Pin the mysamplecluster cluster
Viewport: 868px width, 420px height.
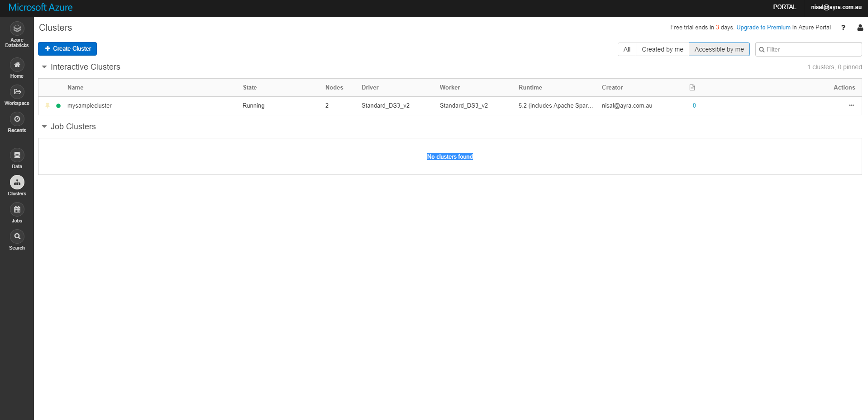48,106
